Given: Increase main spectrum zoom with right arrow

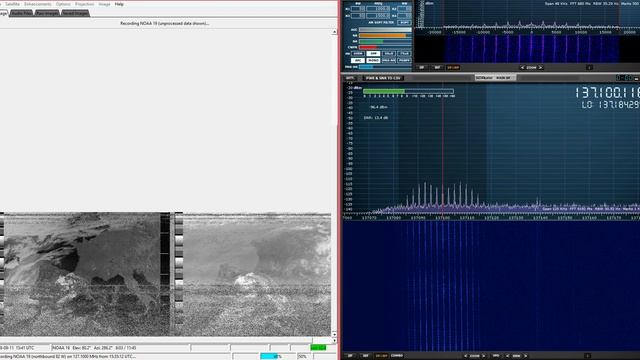Looking at the screenshot, I should [x=484, y=356].
